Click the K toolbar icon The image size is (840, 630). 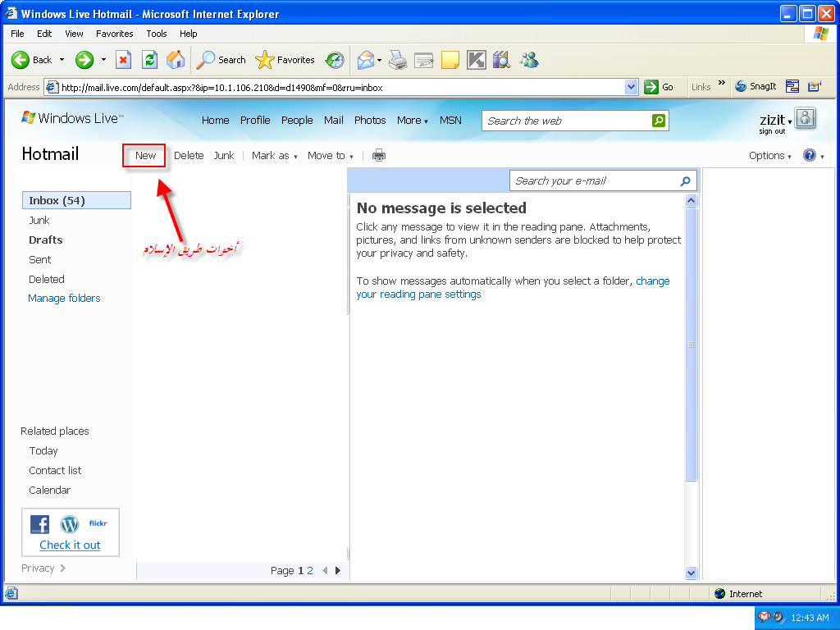pyautogui.click(x=476, y=59)
